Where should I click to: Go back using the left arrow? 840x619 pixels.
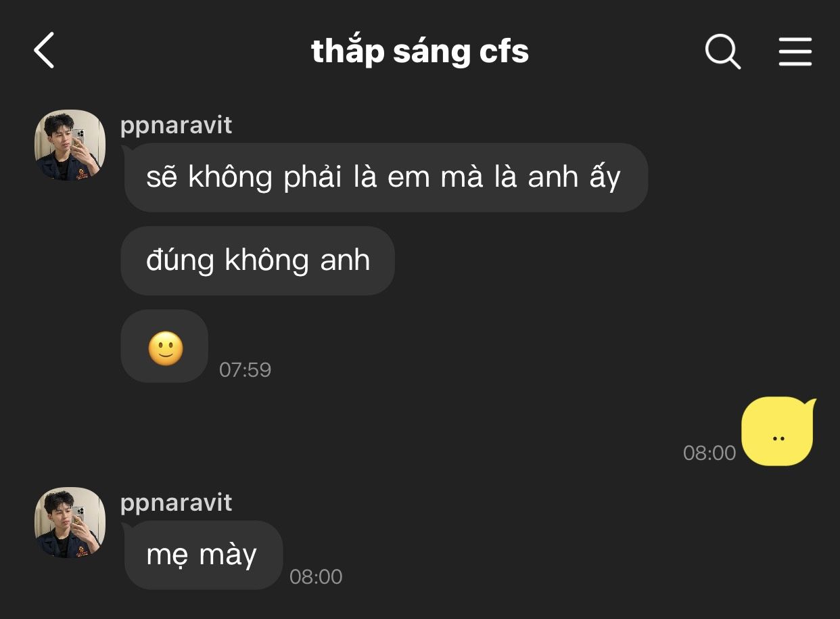tap(44, 51)
